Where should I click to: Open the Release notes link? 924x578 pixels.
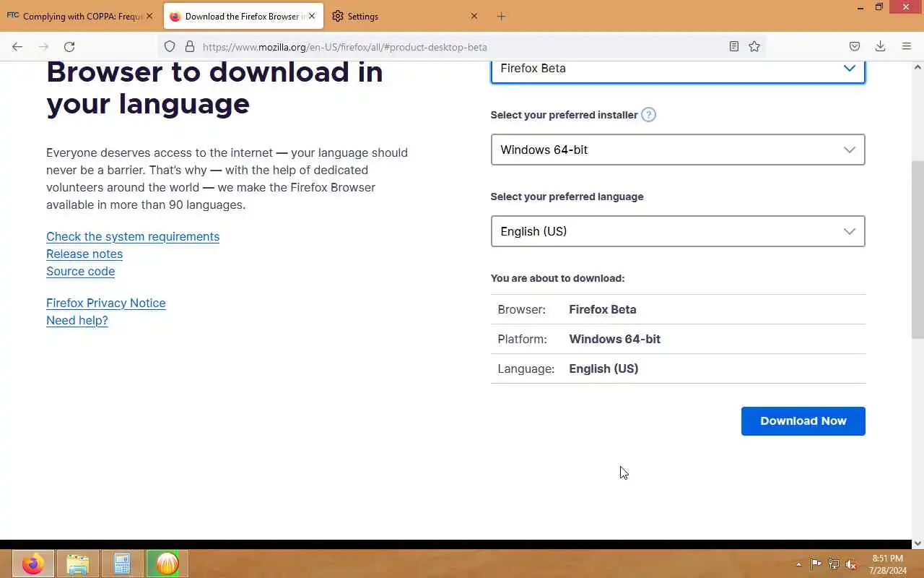[84, 254]
